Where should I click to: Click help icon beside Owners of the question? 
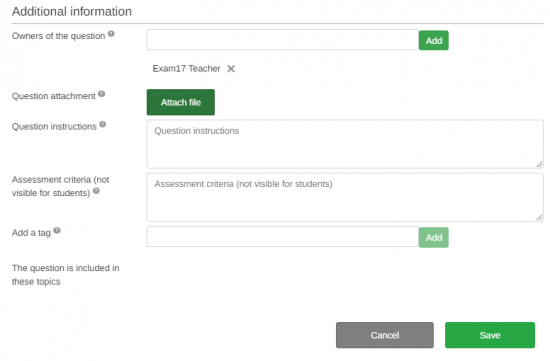pos(111,34)
